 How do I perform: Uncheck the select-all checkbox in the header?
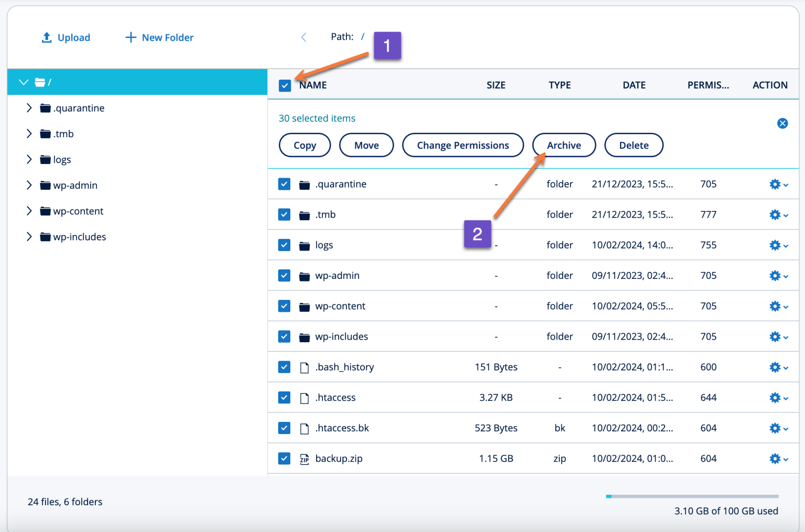(x=285, y=84)
